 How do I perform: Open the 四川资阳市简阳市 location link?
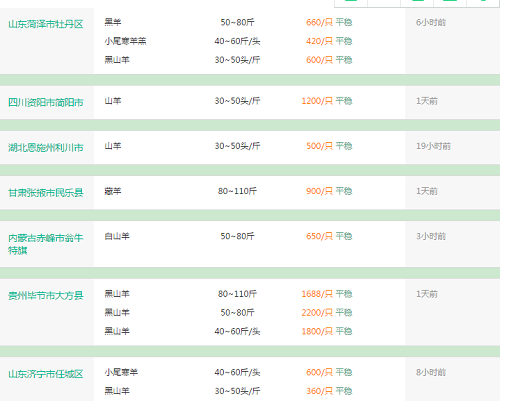tap(46, 102)
